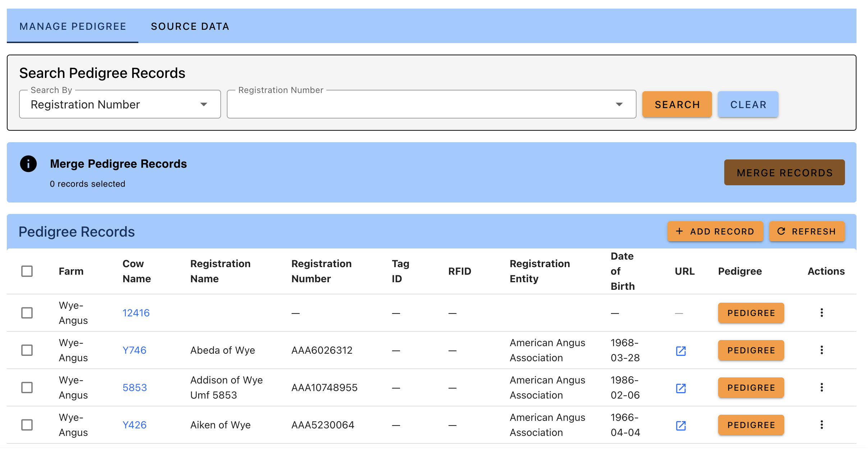868x451 pixels.
Task: Click the RFID column header
Action: [x=460, y=271]
